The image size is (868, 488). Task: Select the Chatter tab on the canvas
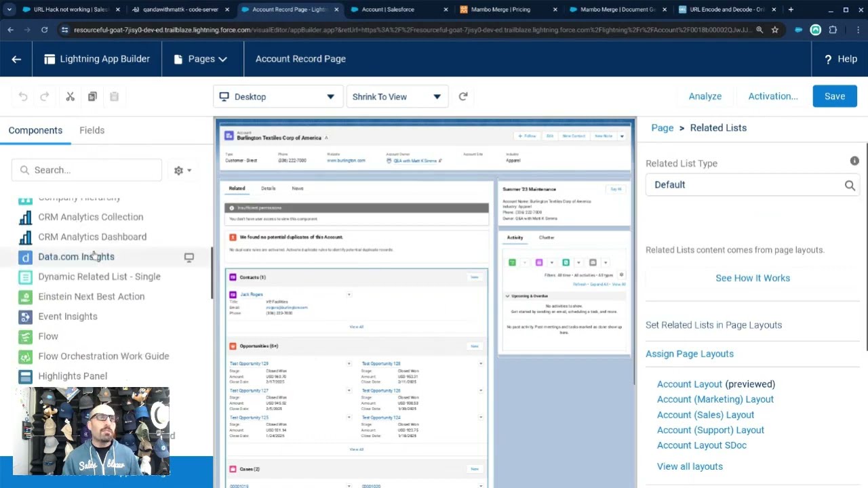(547, 238)
